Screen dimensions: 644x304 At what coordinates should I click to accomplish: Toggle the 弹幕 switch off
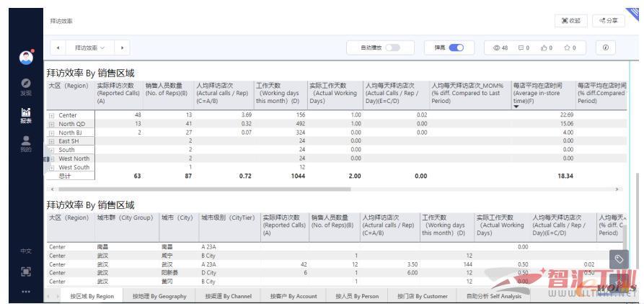click(456, 48)
